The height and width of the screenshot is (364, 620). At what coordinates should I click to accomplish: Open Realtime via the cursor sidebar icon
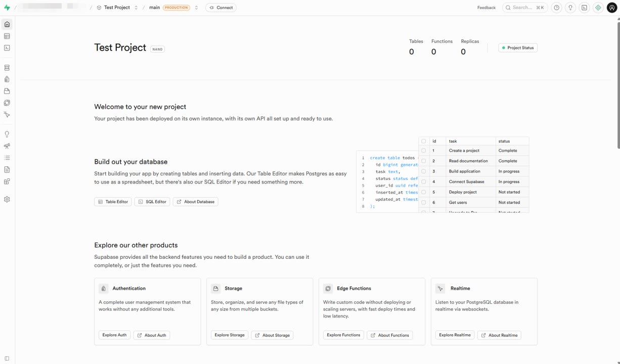(7, 115)
